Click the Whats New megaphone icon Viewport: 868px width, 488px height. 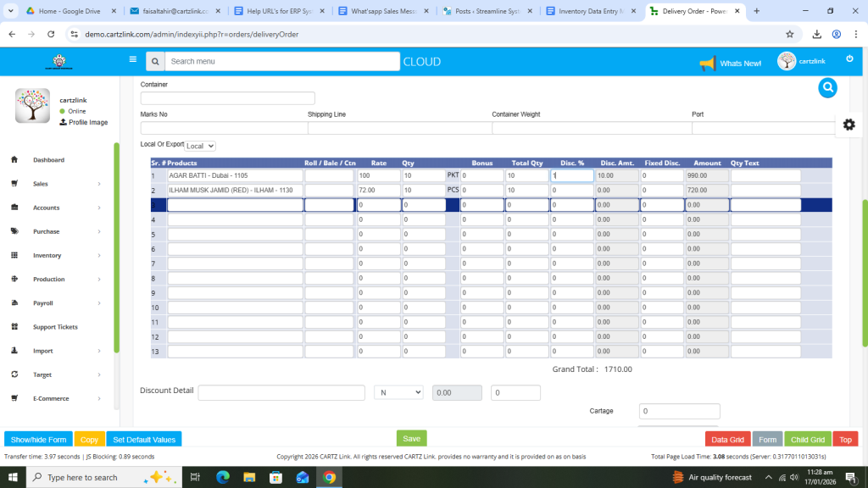pos(707,63)
